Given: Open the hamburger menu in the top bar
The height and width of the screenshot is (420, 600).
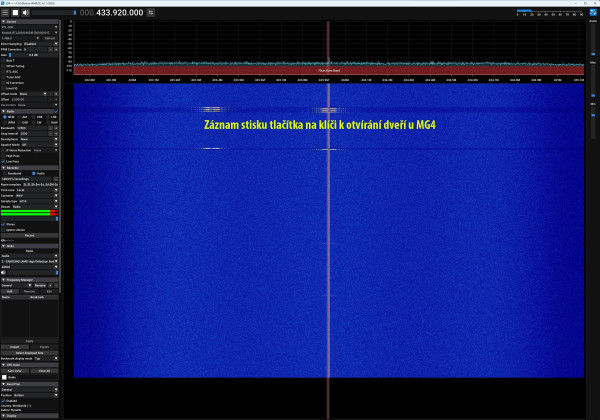Looking at the screenshot, I should [x=5, y=13].
